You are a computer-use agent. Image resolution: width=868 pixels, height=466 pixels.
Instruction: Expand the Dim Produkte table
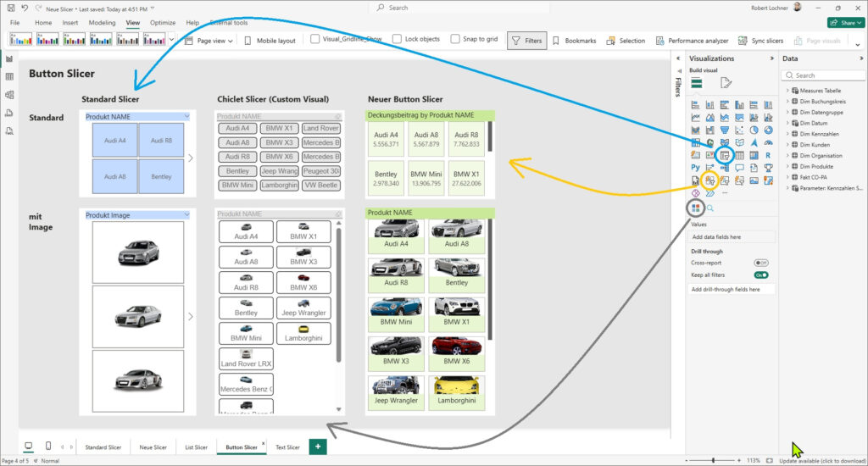click(787, 166)
